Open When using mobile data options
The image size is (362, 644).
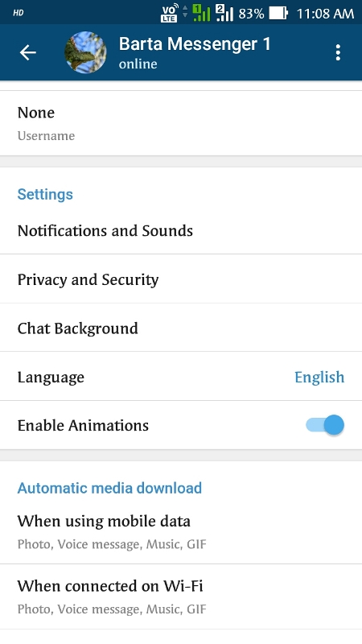pyautogui.click(x=181, y=531)
